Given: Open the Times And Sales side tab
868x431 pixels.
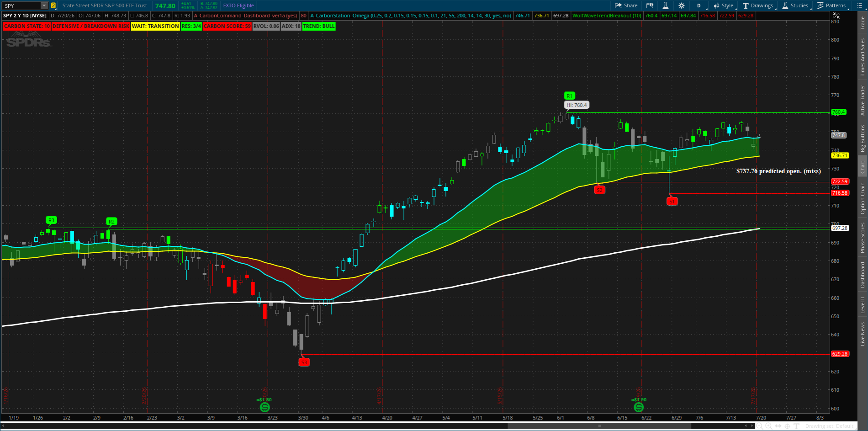Looking at the screenshot, I should [x=863, y=57].
